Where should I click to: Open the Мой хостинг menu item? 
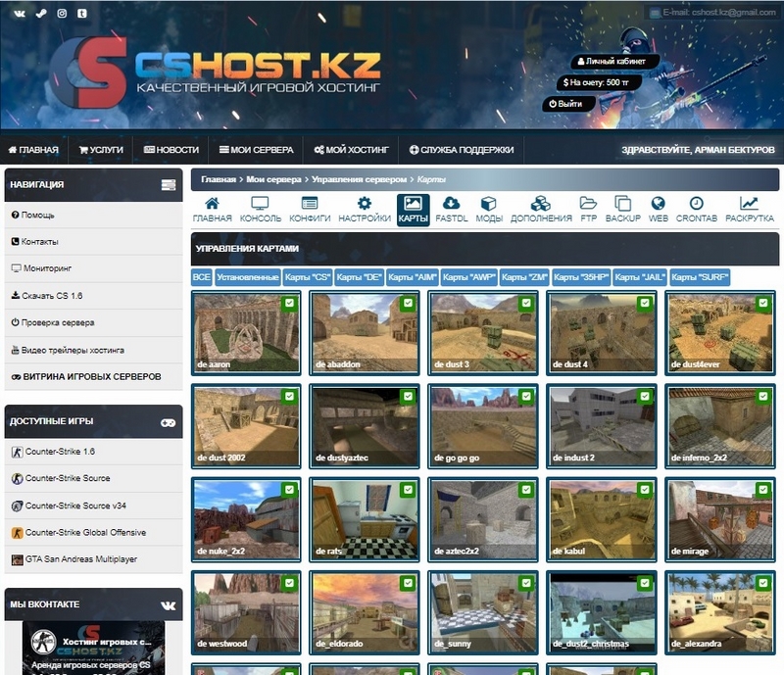(352, 150)
